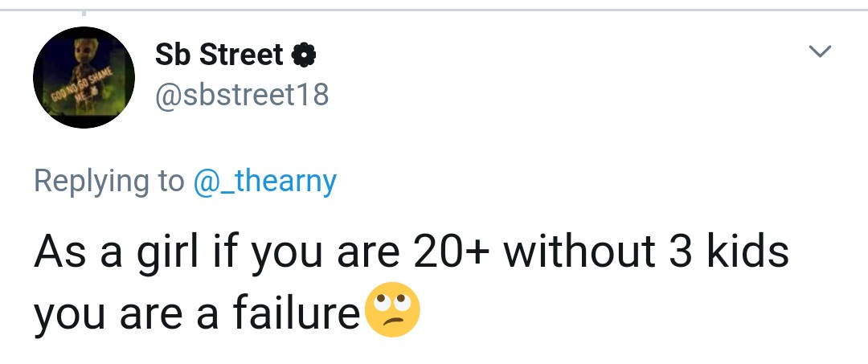The height and width of the screenshot is (364, 868).
Task: Click the word "Sb" in display name
Action: point(173,55)
